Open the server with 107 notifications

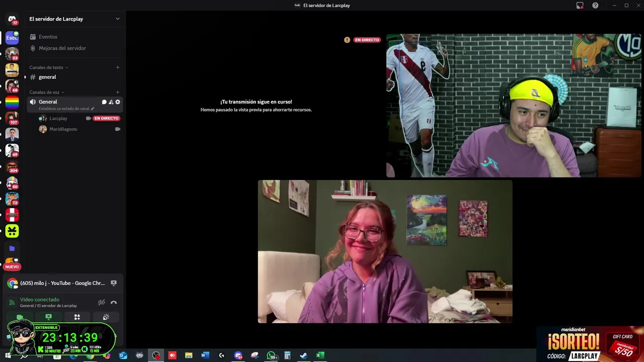click(x=12, y=118)
